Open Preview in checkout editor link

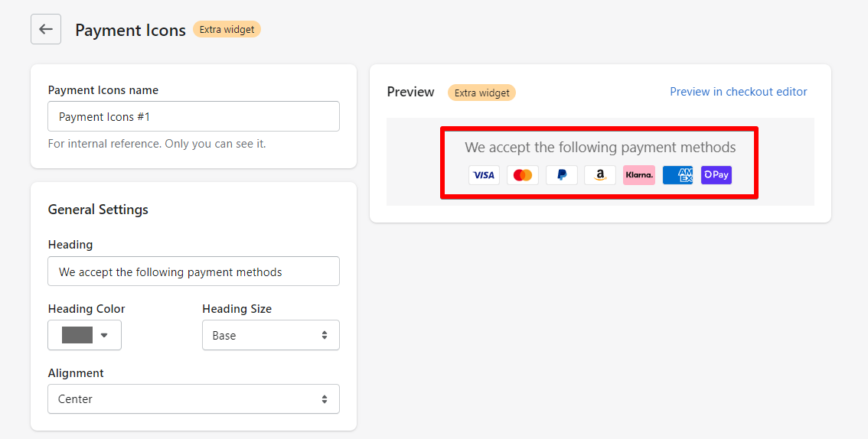point(739,92)
